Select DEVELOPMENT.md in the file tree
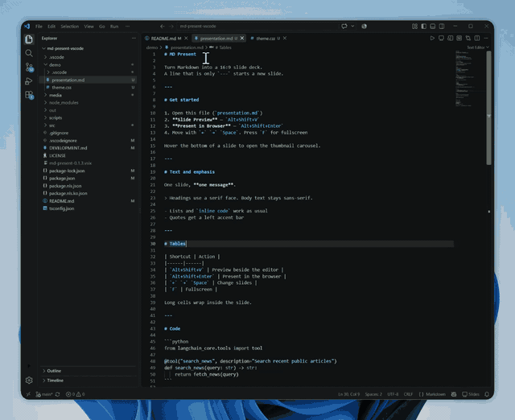Image resolution: width=515 pixels, height=420 pixels. tap(88, 148)
